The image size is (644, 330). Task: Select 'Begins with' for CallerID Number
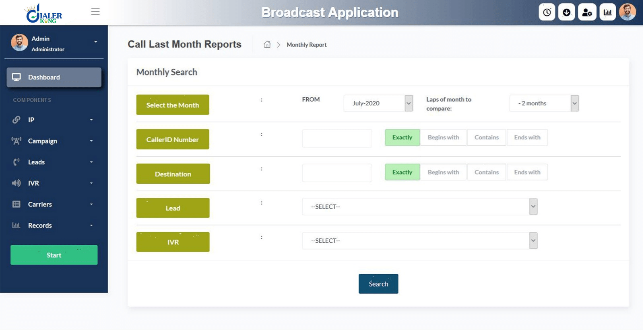[443, 137]
